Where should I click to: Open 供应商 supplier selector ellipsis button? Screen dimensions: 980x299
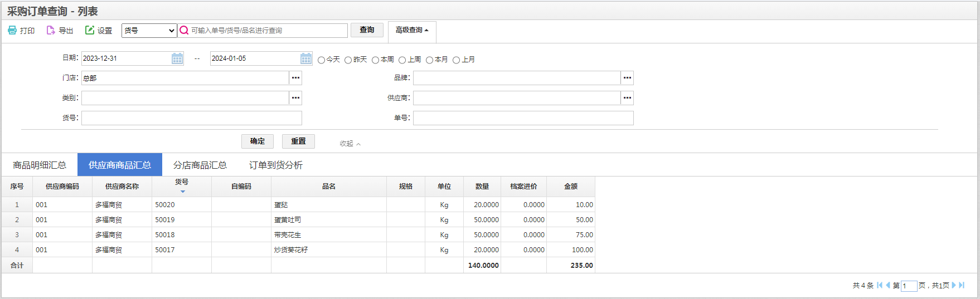pyautogui.click(x=627, y=98)
